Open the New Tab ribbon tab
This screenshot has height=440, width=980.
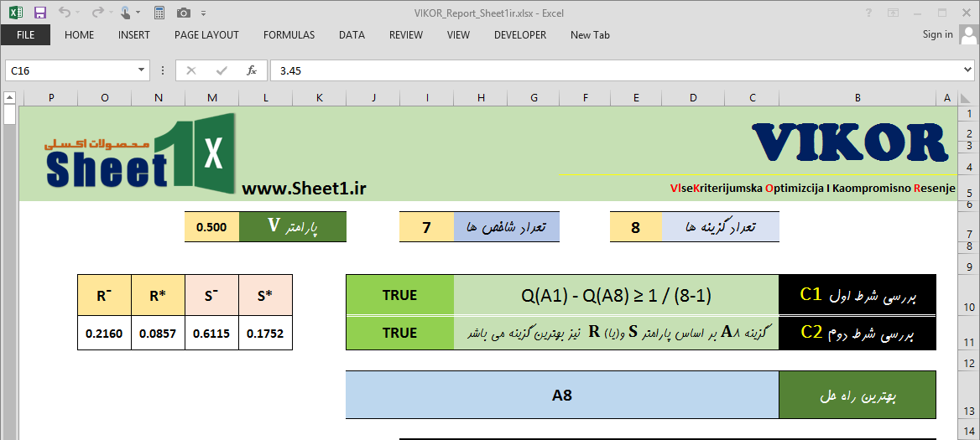click(590, 35)
